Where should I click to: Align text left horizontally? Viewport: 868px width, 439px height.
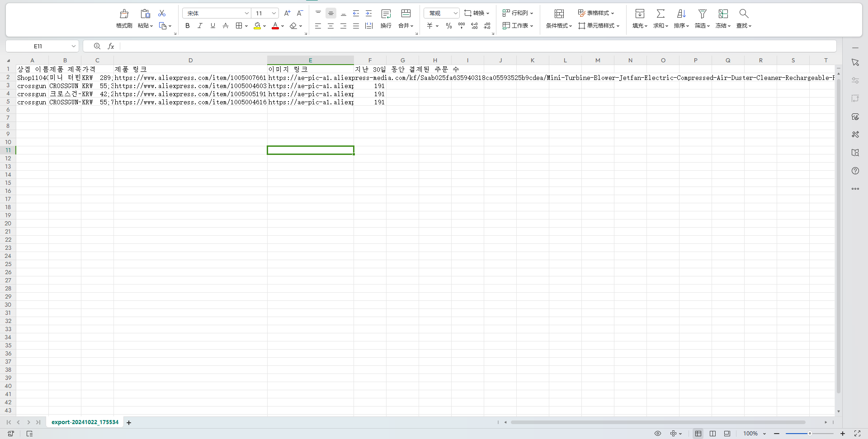coord(318,26)
